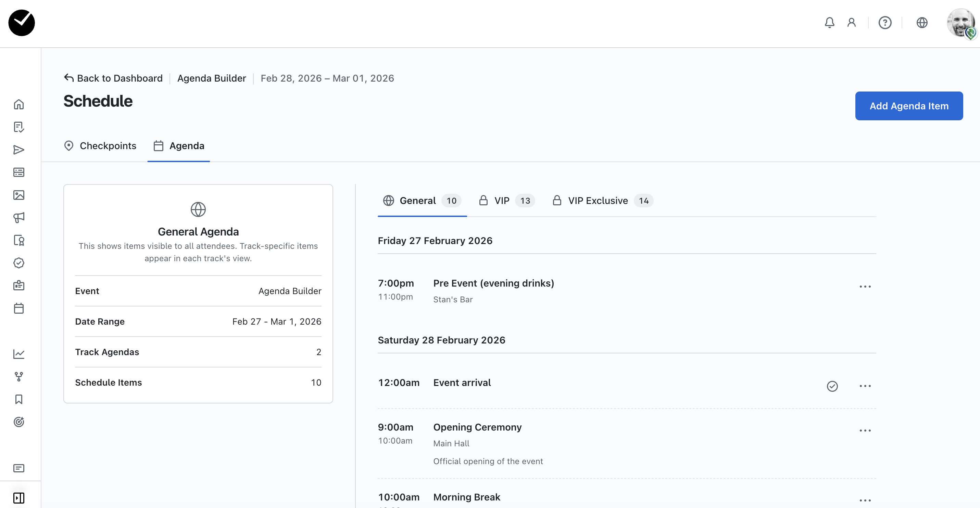This screenshot has width=980, height=508.
Task: Click the bookmark icon in sidebar
Action: (18, 399)
